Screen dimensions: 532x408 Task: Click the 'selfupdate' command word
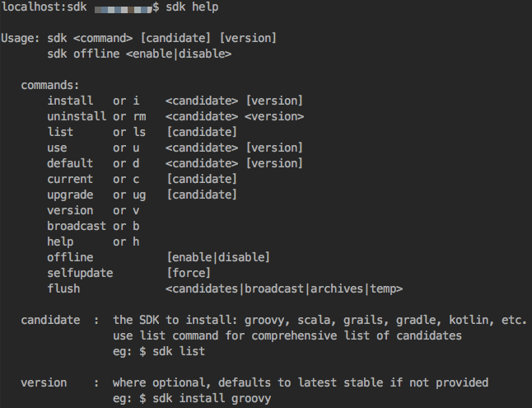[80, 273]
